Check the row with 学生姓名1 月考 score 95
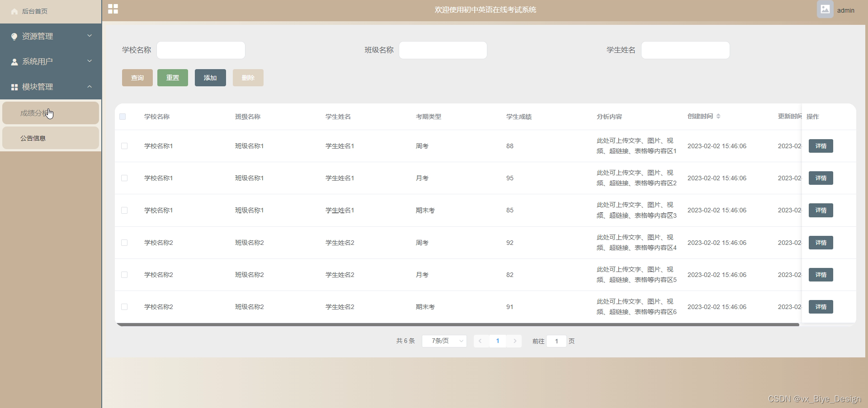Viewport: 868px width, 408px height. point(124,178)
